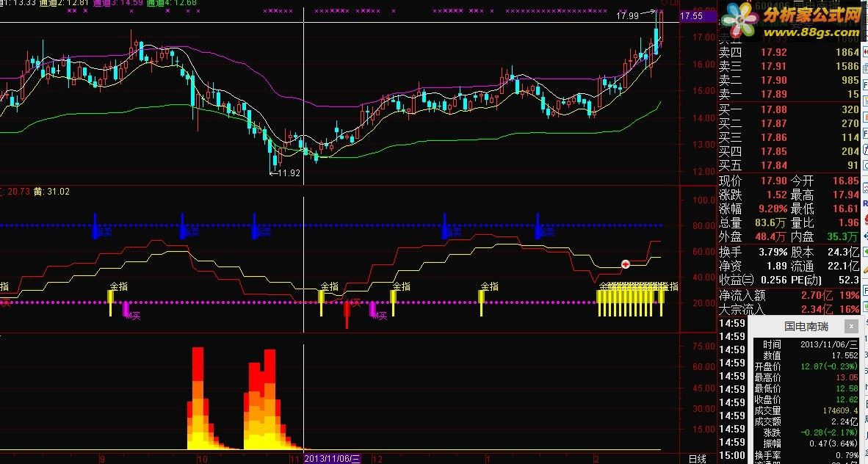Click the 收益(三) 0.256 value
This screenshot has height=464, width=868.
pos(775,280)
